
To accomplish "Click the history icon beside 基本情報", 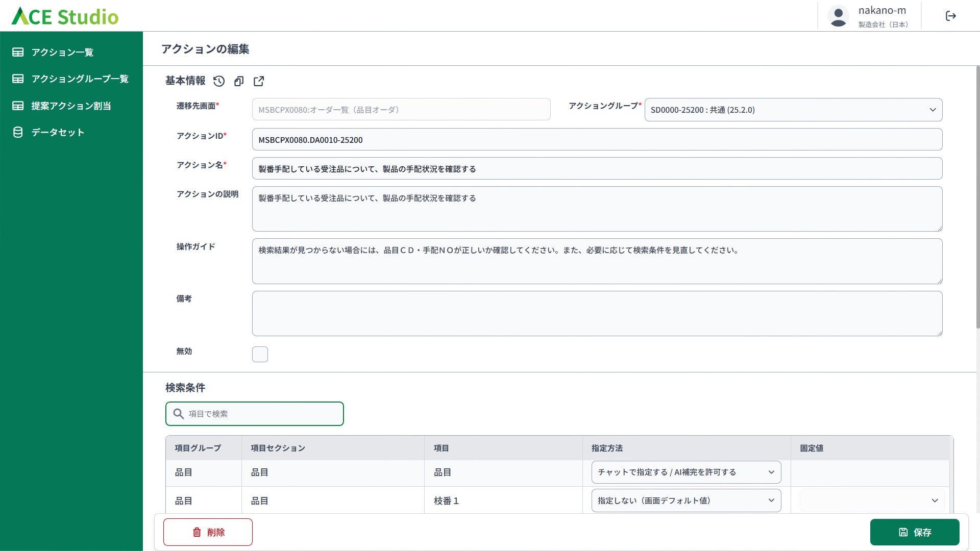I will point(219,81).
